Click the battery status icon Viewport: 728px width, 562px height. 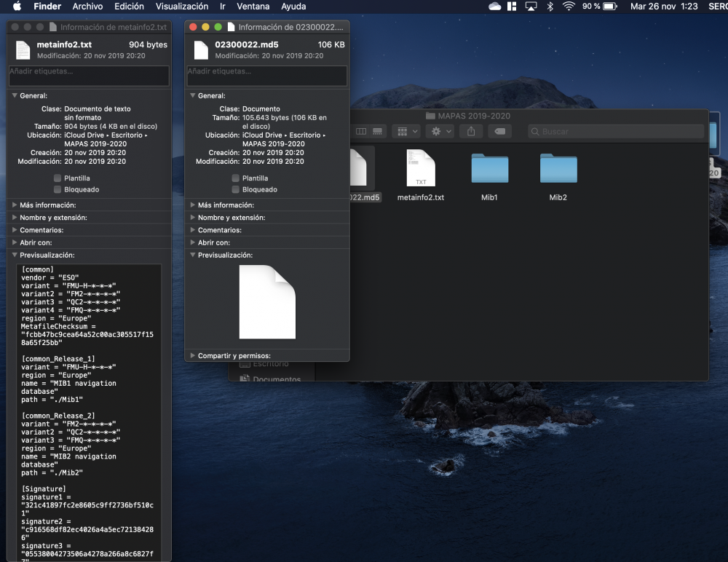pos(609,6)
